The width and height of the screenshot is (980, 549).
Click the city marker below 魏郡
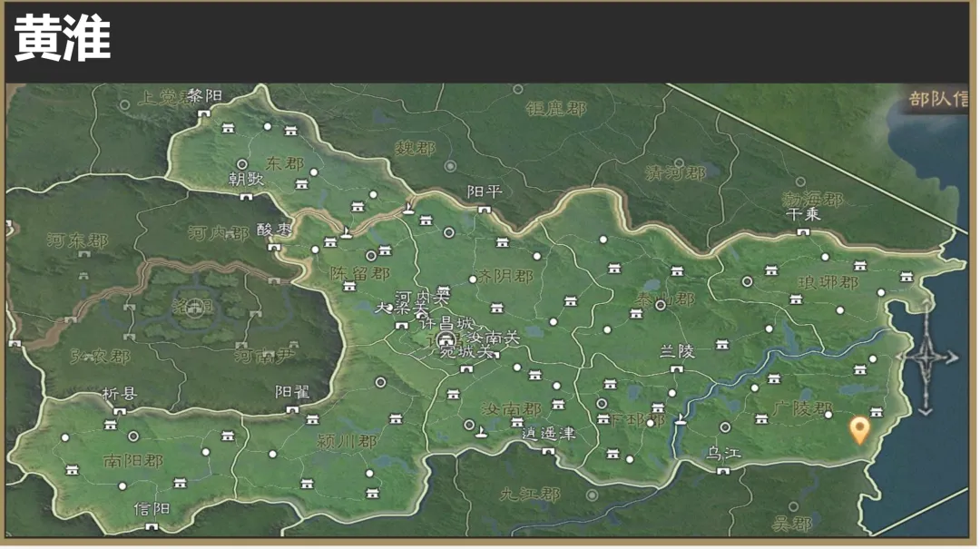(450, 166)
